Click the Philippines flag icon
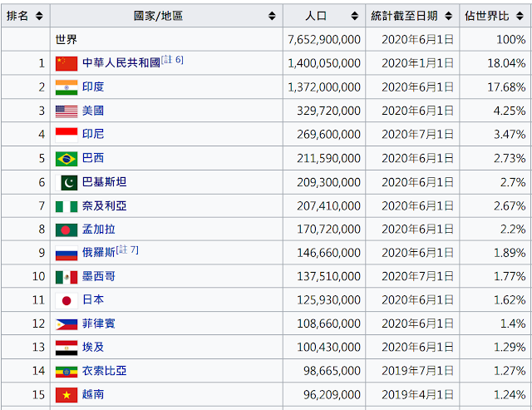532x410 pixels. (x=66, y=324)
